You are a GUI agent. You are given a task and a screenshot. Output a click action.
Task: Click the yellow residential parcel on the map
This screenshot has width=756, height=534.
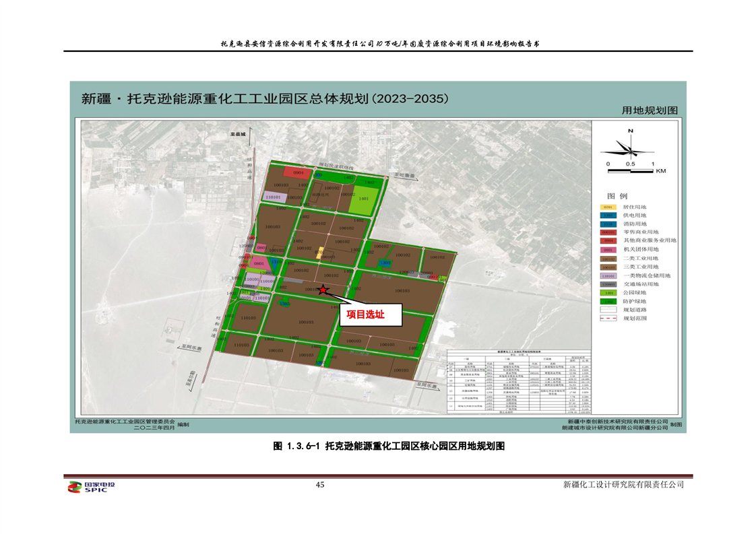(320, 255)
